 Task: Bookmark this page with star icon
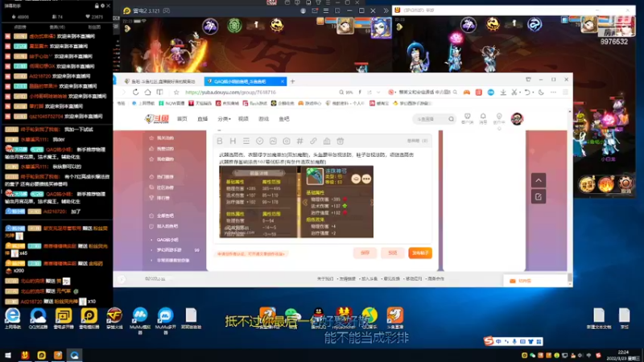pos(176,93)
